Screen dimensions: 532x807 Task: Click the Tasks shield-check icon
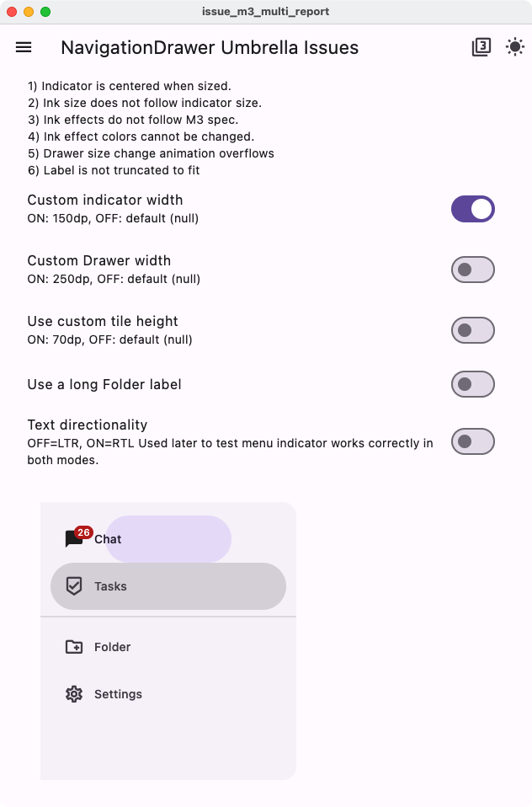(x=74, y=586)
